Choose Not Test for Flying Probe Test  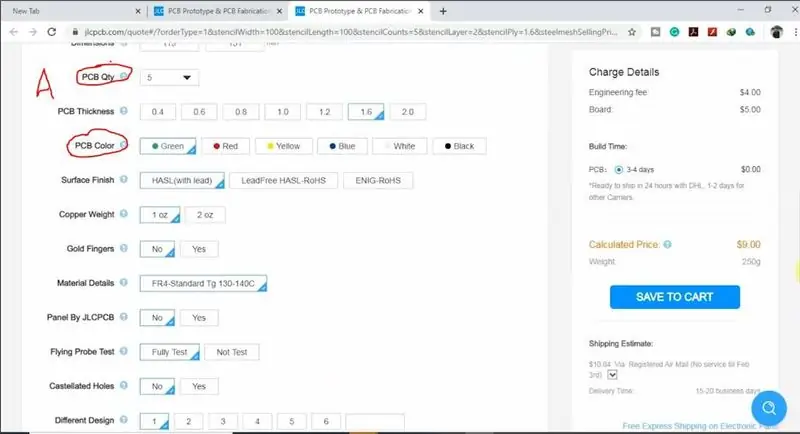[232, 352]
